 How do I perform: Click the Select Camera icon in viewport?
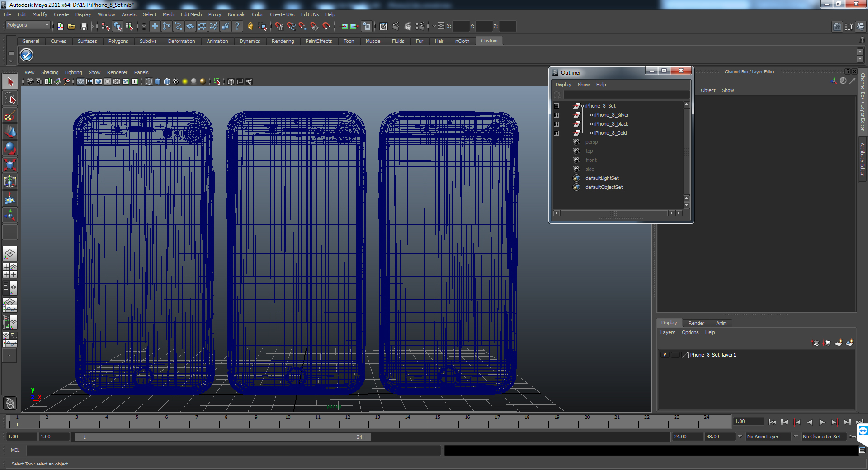point(30,81)
